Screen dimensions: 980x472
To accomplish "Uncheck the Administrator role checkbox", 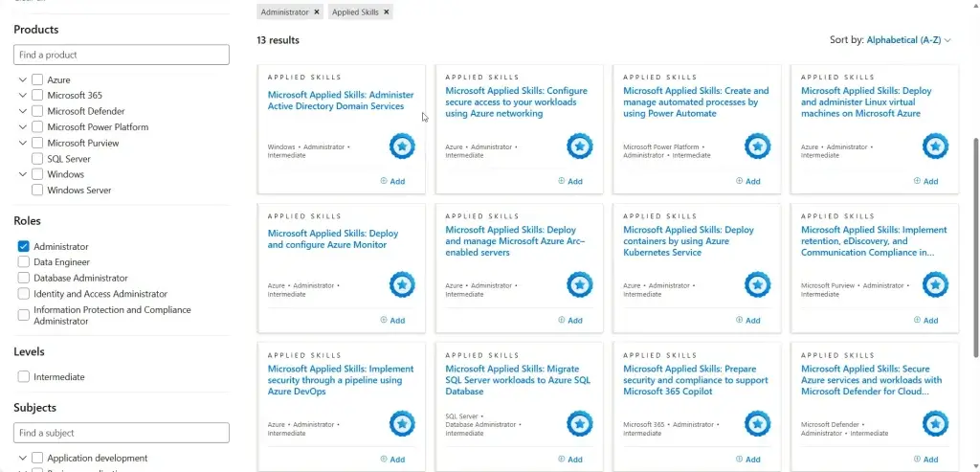I will (24, 246).
